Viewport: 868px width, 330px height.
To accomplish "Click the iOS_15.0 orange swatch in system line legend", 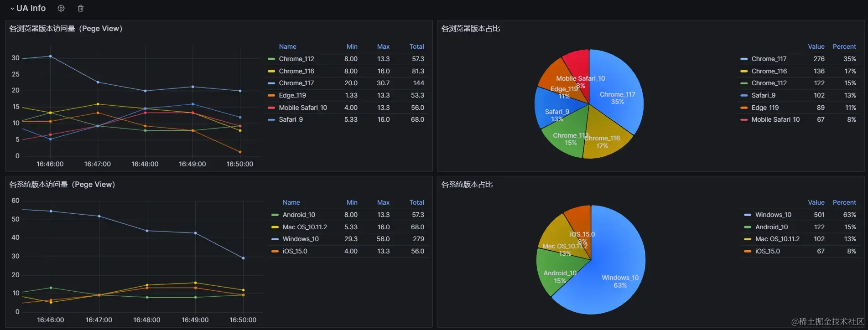I will tap(275, 251).
